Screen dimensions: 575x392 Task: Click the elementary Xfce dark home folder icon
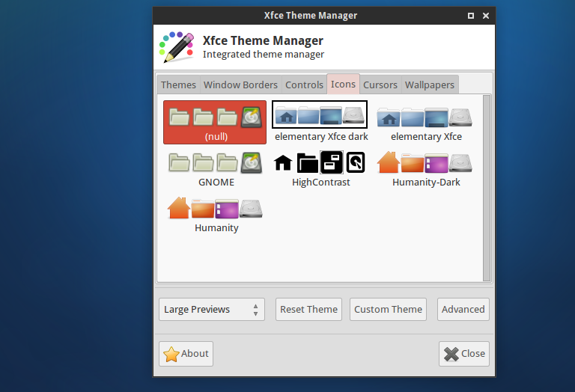(x=286, y=115)
